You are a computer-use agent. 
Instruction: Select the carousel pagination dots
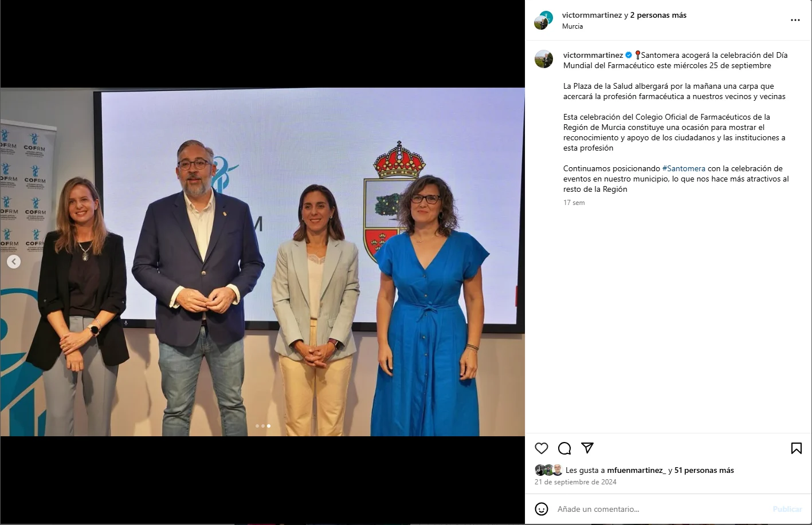[x=262, y=426]
